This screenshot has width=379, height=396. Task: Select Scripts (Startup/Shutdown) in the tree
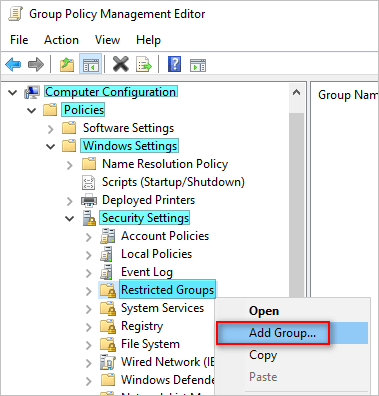click(x=173, y=182)
